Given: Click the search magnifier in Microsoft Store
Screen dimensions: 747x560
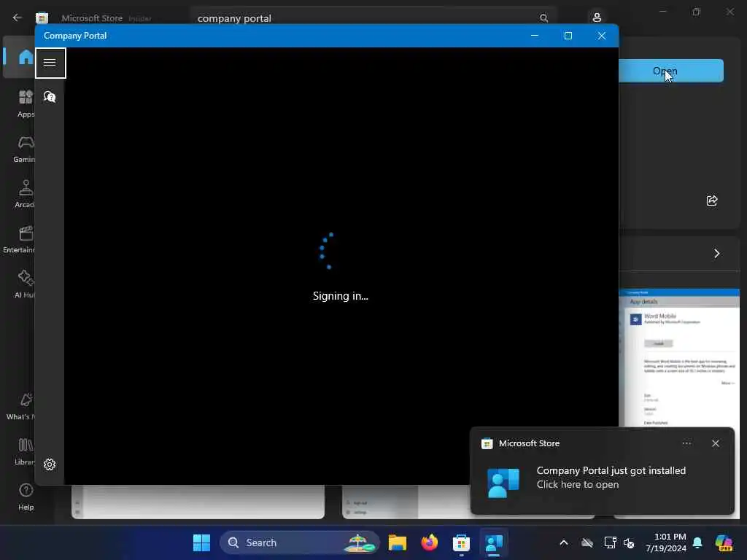Looking at the screenshot, I should click(543, 18).
